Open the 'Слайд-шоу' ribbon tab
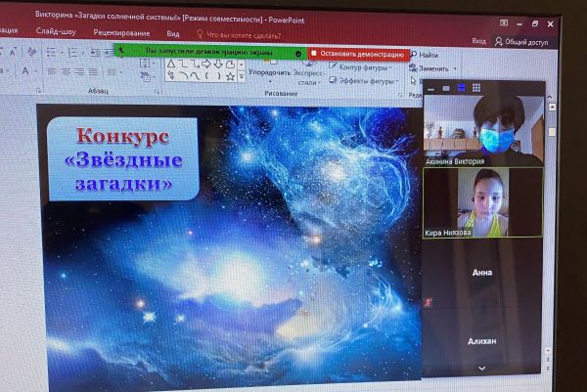587x392 pixels. pyautogui.click(x=57, y=31)
